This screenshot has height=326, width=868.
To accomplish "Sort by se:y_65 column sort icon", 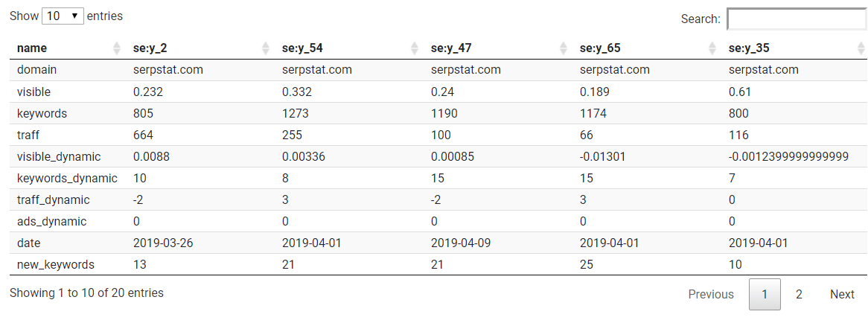I will (712, 48).
